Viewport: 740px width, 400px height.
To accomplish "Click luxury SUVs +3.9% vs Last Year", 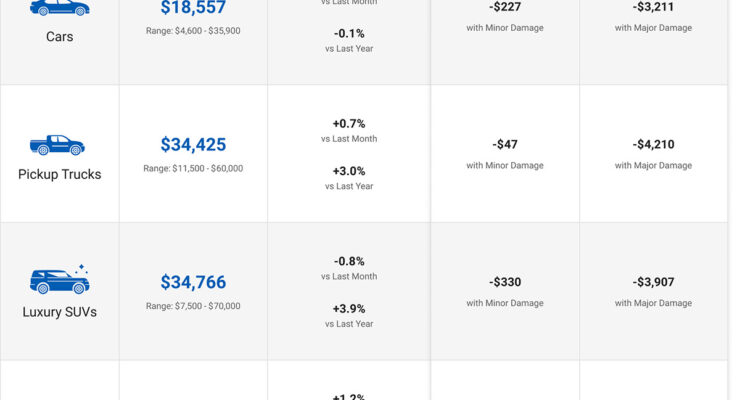I will [x=349, y=308].
